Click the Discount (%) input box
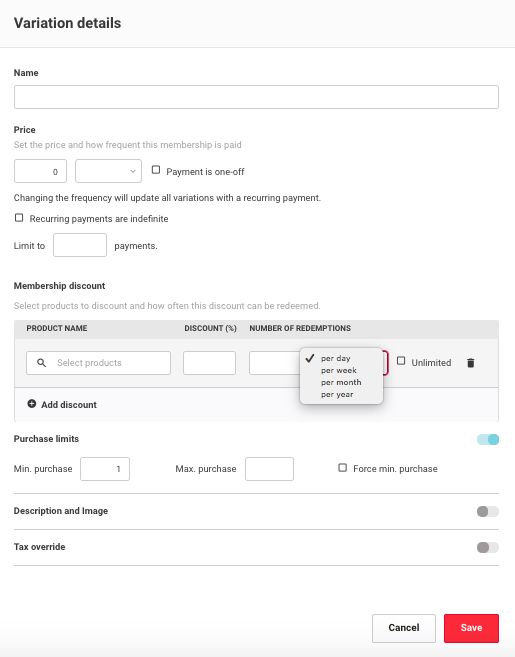515x657 pixels. click(x=210, y=363)
